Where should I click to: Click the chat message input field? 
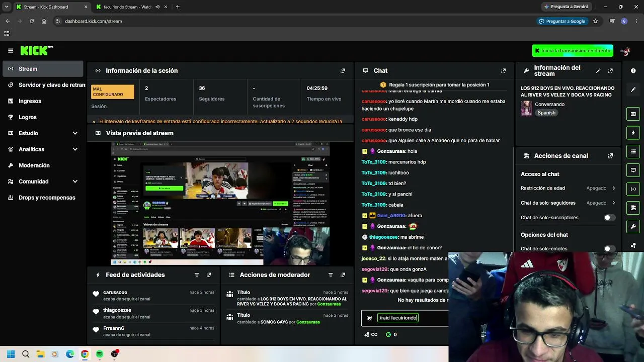[x=405, y=318]
